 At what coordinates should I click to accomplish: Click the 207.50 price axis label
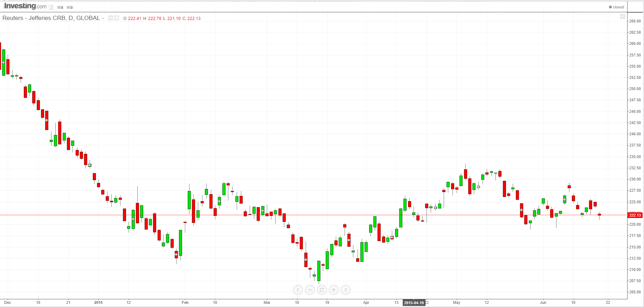635,281
